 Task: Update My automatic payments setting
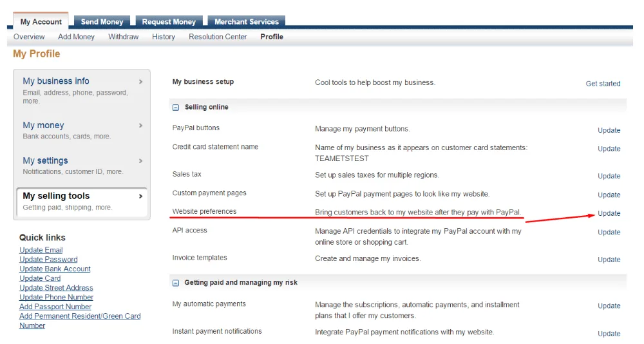[x=609, y=306]
